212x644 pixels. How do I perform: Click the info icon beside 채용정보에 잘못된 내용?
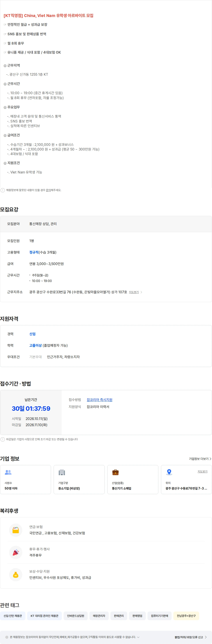2,190
